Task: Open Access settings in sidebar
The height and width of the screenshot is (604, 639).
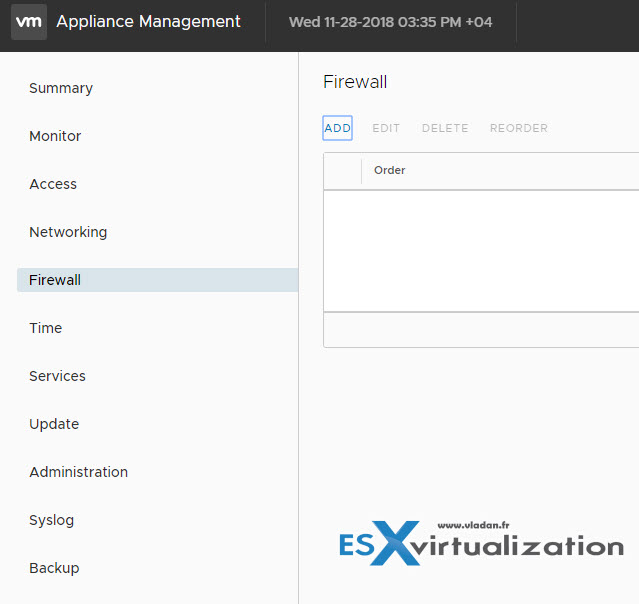Action: pos(53,184)
